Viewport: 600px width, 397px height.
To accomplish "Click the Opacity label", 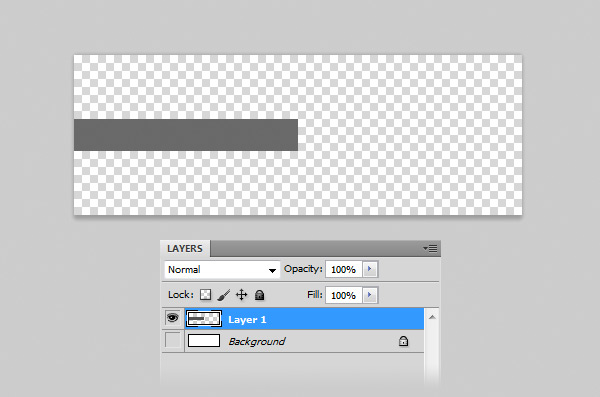I will 303,269.
